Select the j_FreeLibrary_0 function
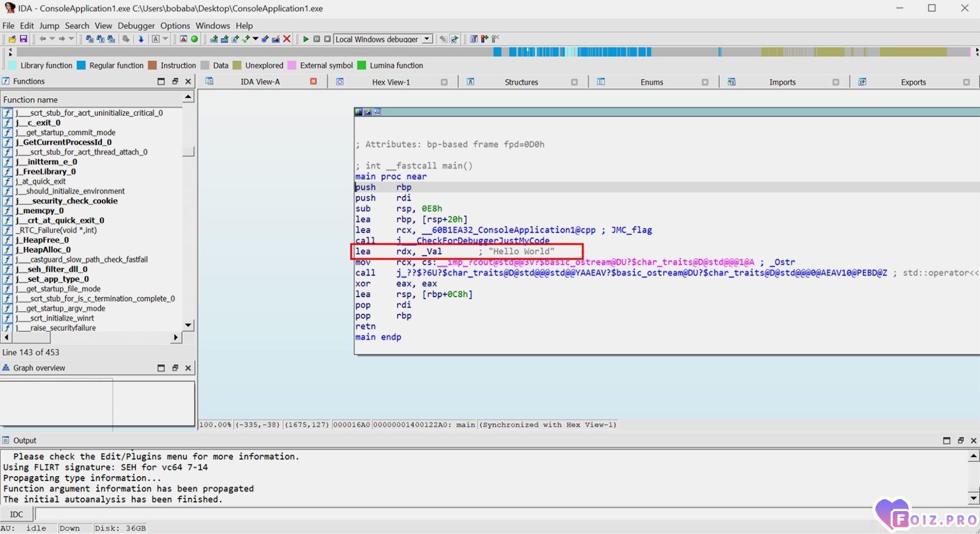This screenshot has height=534, width=980. pyautogui.click(x=46, y=171)
